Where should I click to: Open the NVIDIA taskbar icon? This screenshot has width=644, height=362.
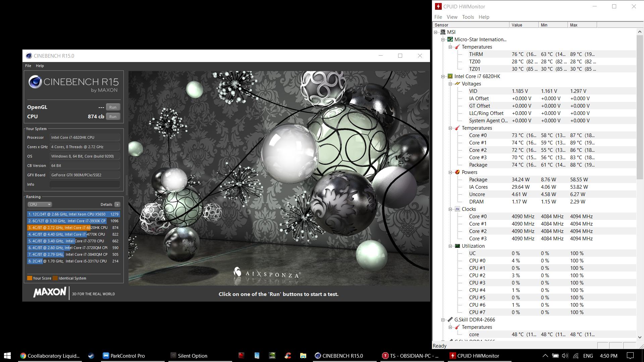[272, 356]
